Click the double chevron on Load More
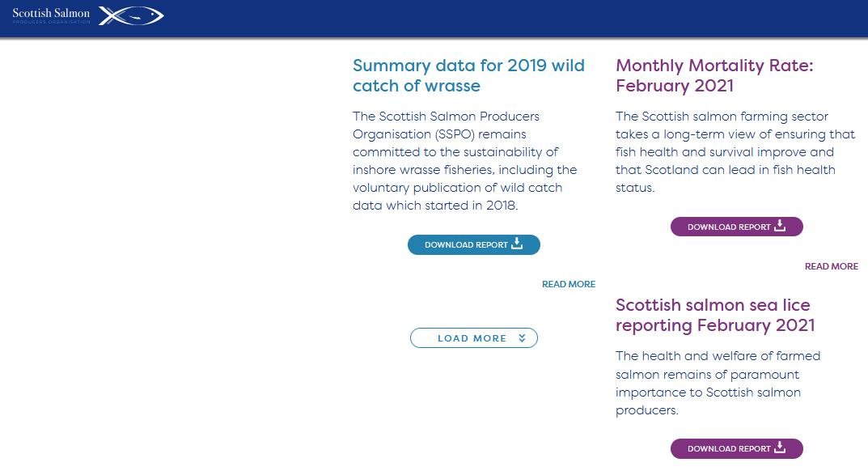This screenshot has height=471, width=868. click(523, 338)
